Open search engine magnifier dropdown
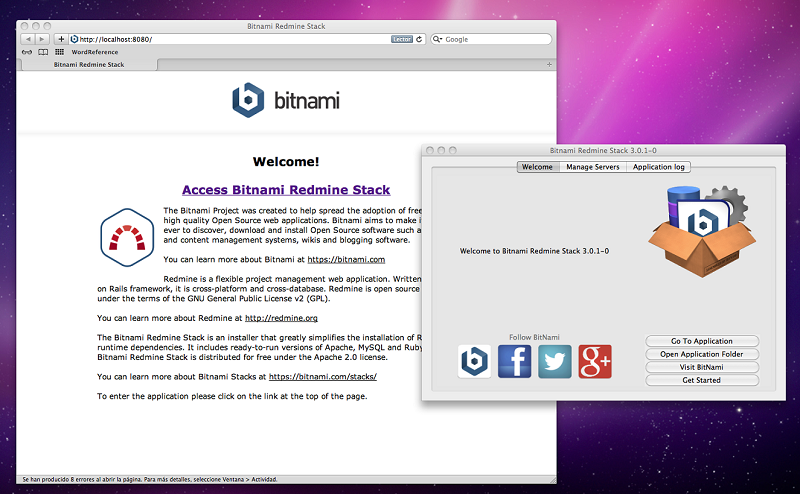This screenshot has width=800, height=494. 437,39
